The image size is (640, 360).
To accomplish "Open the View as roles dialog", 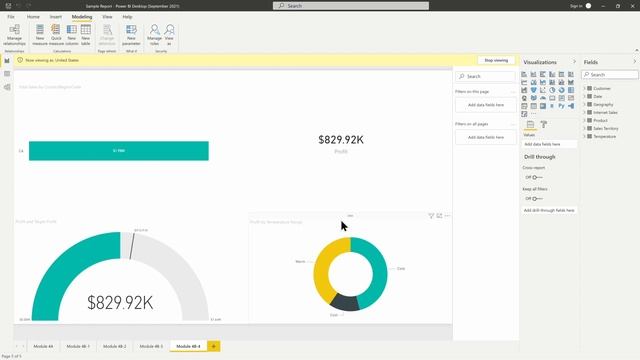I will click(x=169, y=35).
